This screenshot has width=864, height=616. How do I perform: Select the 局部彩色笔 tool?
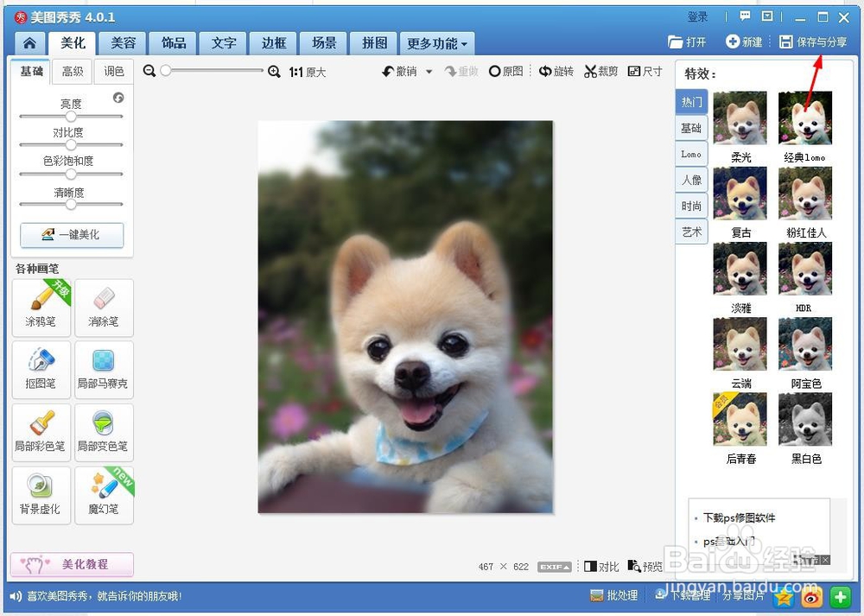pyautogui.click(x=41, y=433)
